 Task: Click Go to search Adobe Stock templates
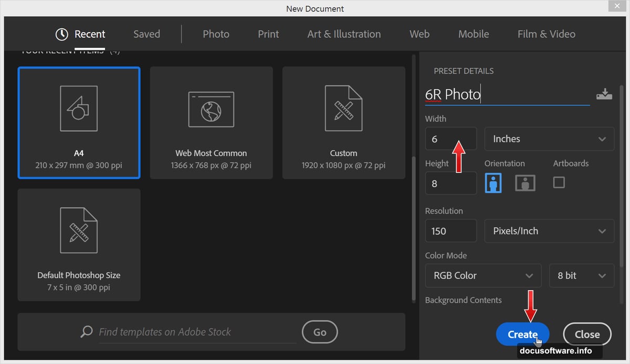coord(320,332)
